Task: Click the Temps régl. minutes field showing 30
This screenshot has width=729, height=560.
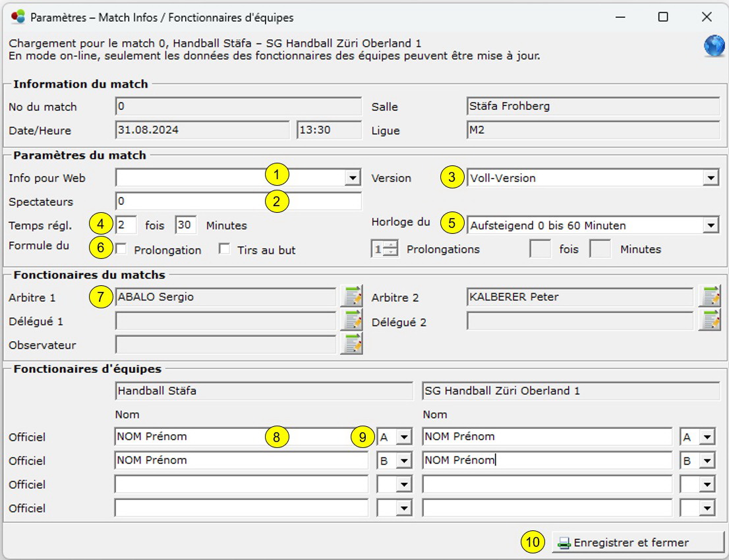Action: [x=186, y=225]
